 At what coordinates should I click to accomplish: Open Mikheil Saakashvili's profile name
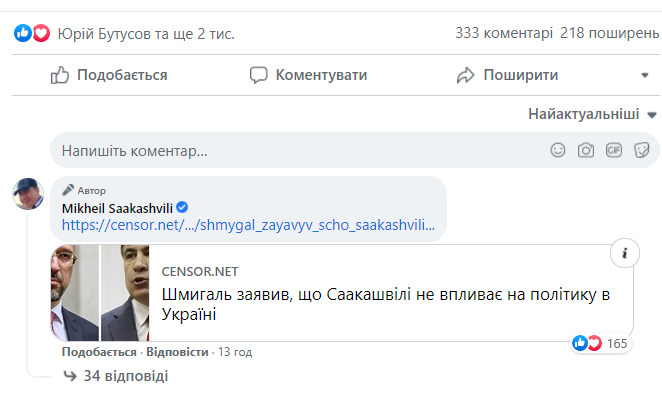117,208
